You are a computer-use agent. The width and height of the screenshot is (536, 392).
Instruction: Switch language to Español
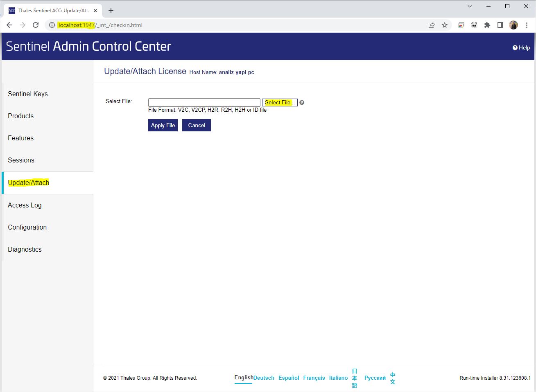[289, 378]
